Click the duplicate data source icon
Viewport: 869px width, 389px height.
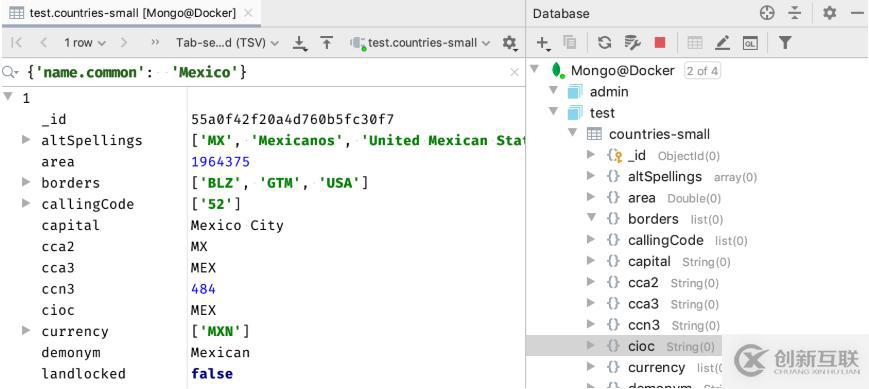tap(569, 43)
